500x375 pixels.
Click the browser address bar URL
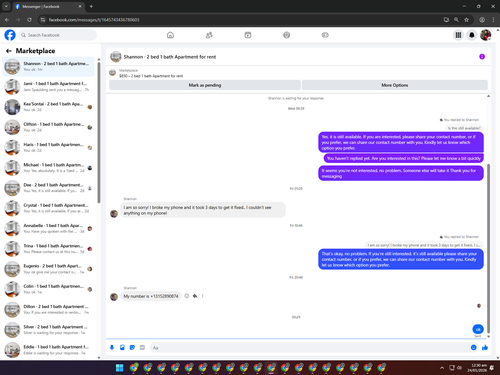[x=94, y=20]
